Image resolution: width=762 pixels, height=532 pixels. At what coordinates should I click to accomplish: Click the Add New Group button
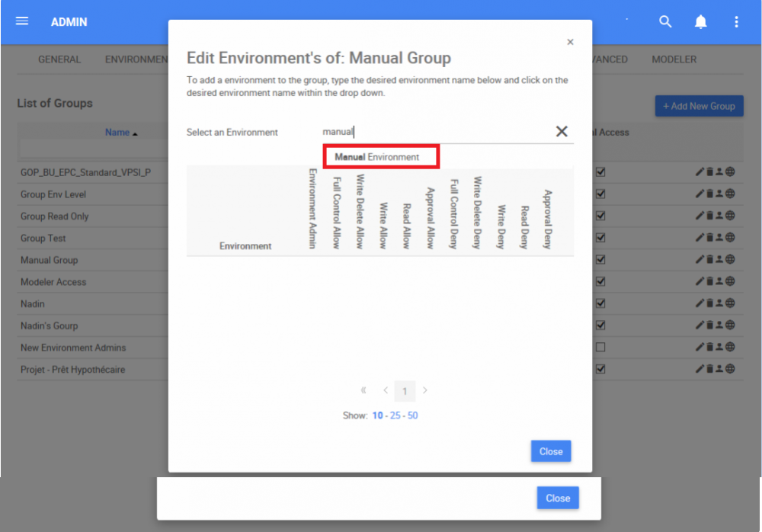(699, 106)
